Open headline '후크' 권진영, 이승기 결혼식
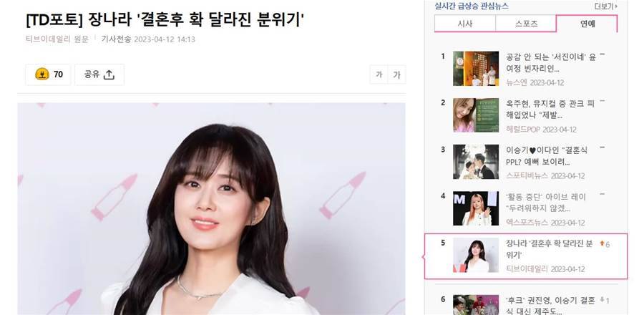Screen dimensions: 644x315 pos(550,306)
